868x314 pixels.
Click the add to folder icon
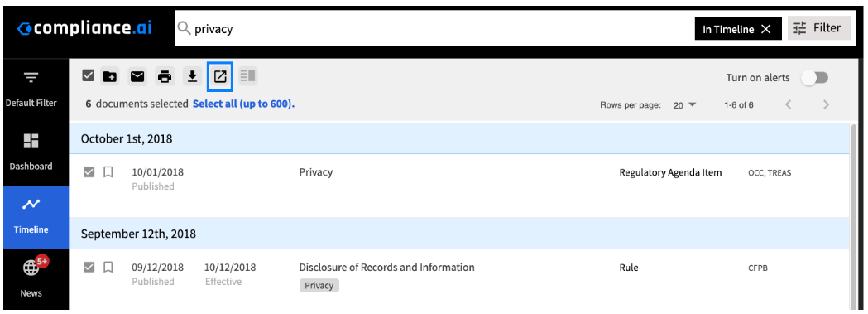109,76
